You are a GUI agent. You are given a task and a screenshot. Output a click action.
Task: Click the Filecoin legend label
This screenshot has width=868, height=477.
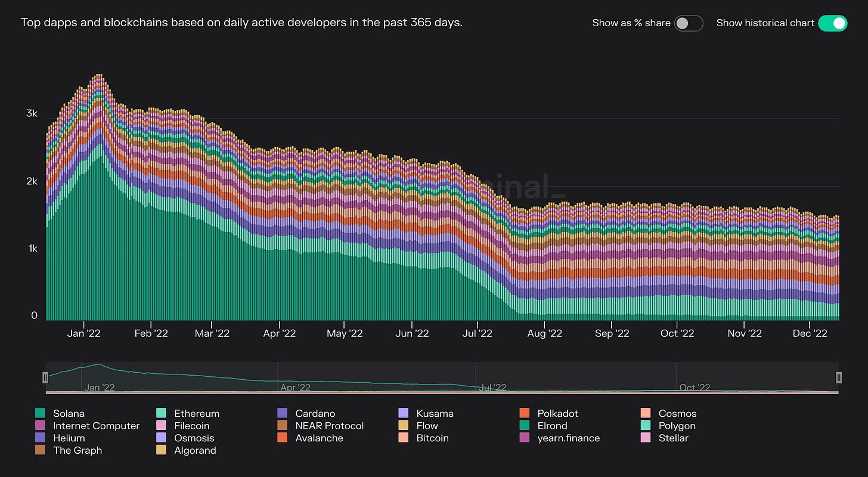click(192, 426)
